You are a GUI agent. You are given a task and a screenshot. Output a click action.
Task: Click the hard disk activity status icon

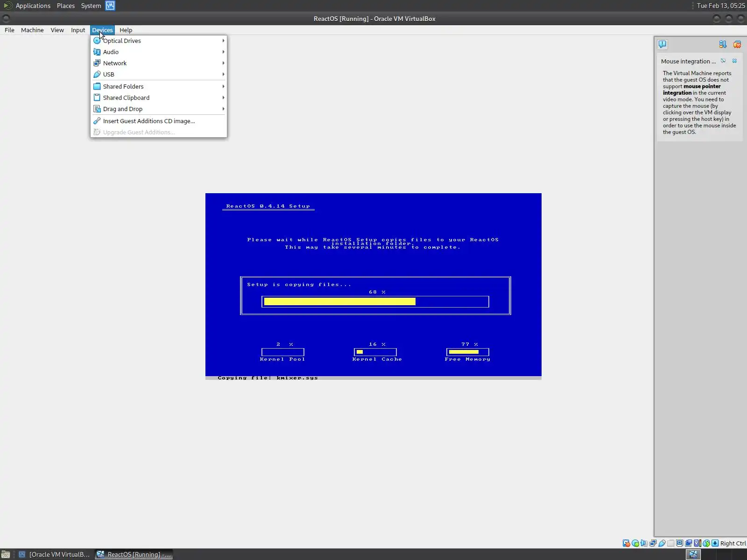(x=627, y=543)
